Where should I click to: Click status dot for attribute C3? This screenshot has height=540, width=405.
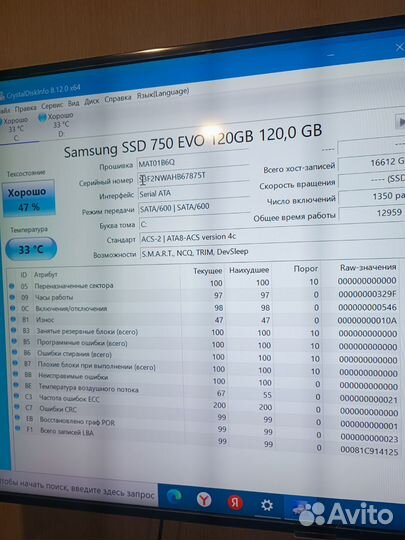tap(17, 396)
